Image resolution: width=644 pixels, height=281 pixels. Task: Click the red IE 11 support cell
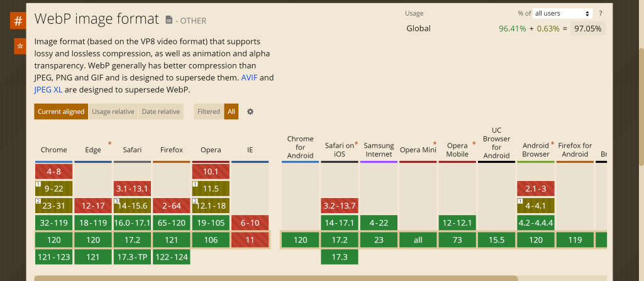250,240
